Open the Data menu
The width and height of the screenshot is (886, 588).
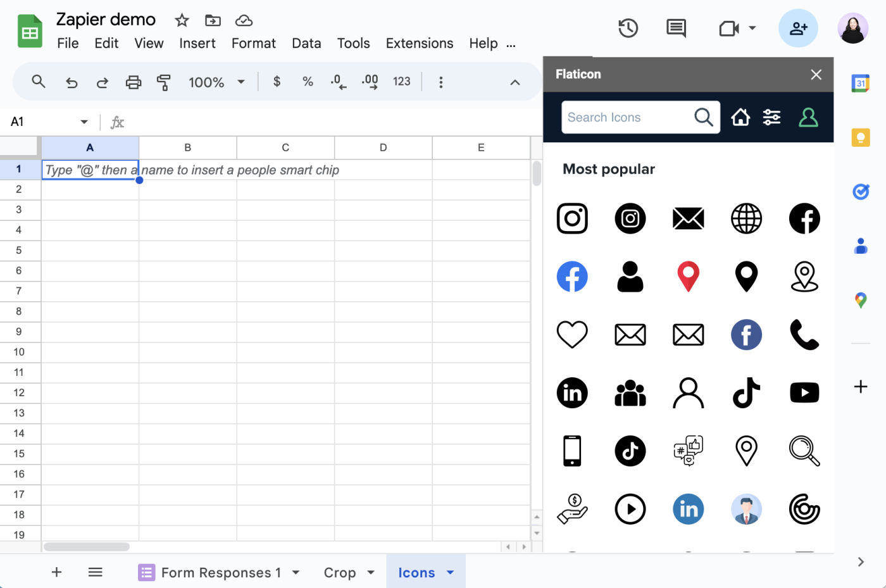tap(306, 43)
